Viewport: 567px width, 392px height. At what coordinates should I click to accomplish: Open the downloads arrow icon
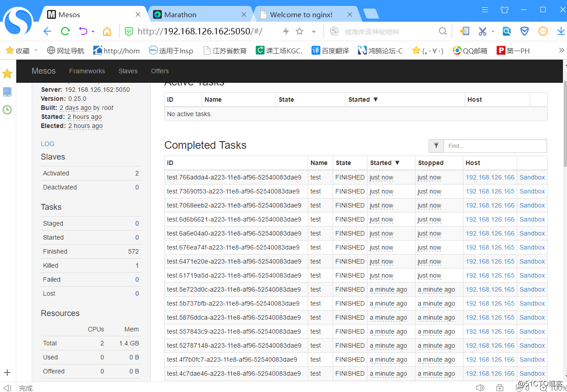tap(561, 31)
